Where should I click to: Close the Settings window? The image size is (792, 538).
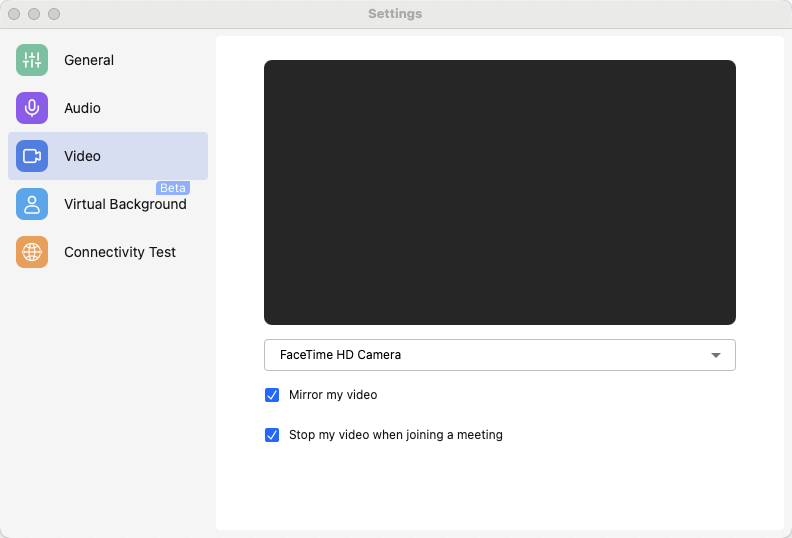click(14, 14)
